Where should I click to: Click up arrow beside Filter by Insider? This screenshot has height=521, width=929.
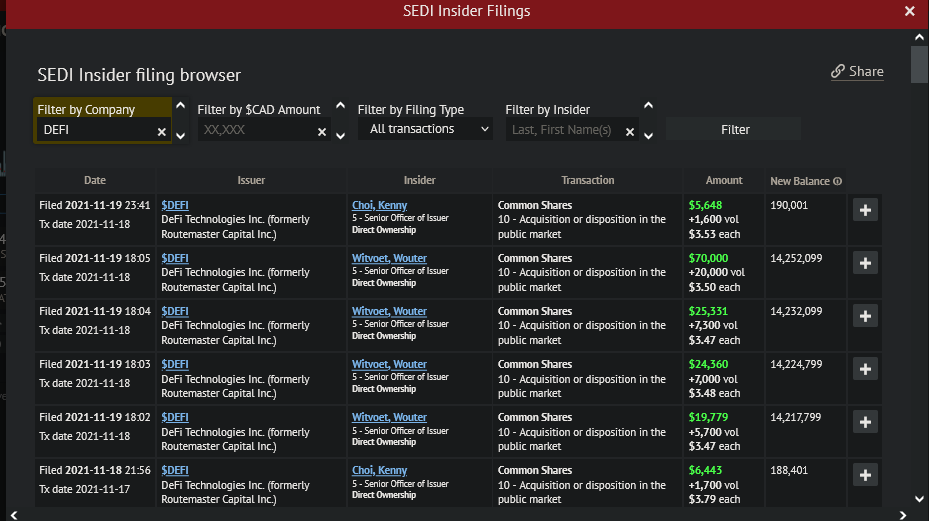[648, 105]
